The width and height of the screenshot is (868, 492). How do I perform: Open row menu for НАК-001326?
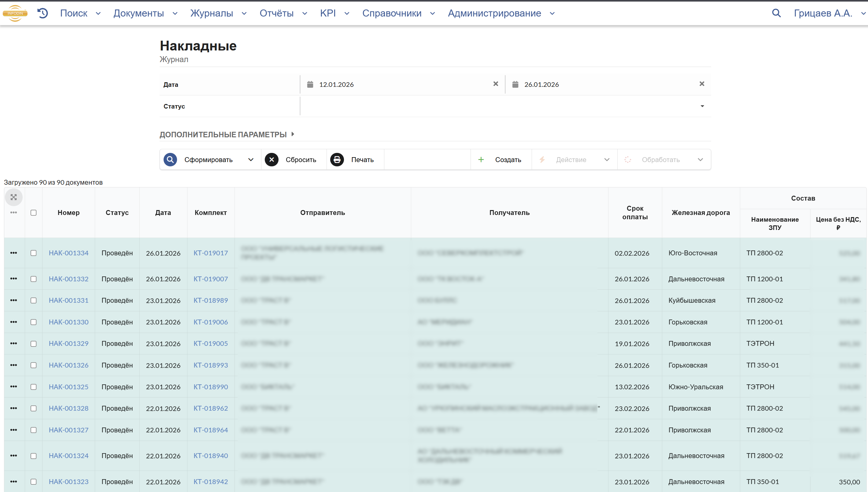(13, 365)
